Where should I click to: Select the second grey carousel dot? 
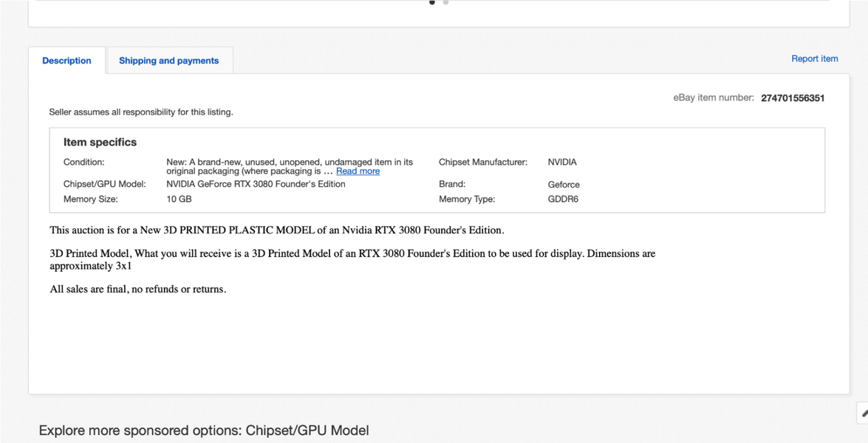[x=445, y=2]
